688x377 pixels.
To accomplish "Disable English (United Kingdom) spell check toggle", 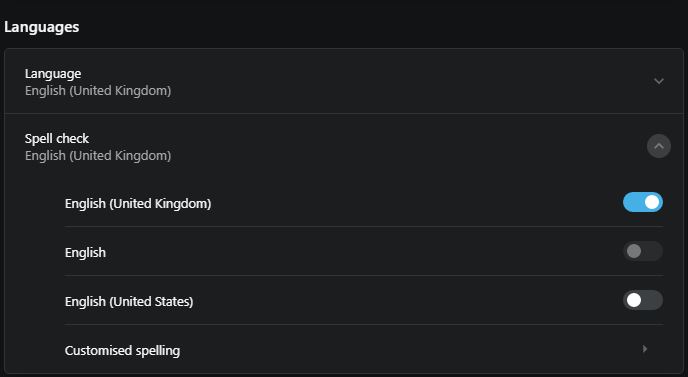I will pyautogui.click(x=643, y=202).
